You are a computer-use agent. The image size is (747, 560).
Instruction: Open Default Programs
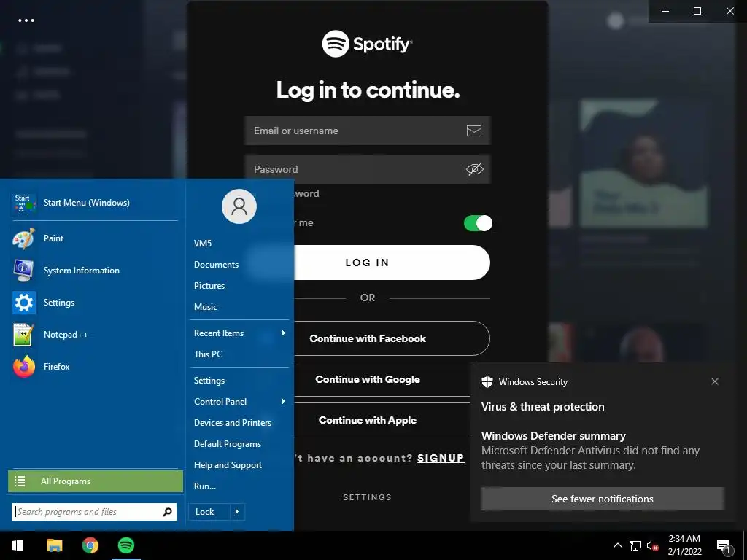click(228, 444)
